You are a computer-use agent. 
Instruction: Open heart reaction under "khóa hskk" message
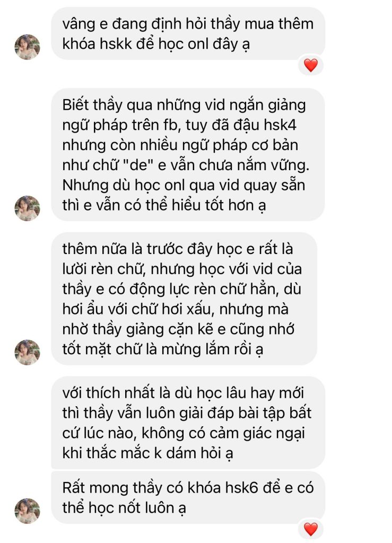click(x=311, y=65)
